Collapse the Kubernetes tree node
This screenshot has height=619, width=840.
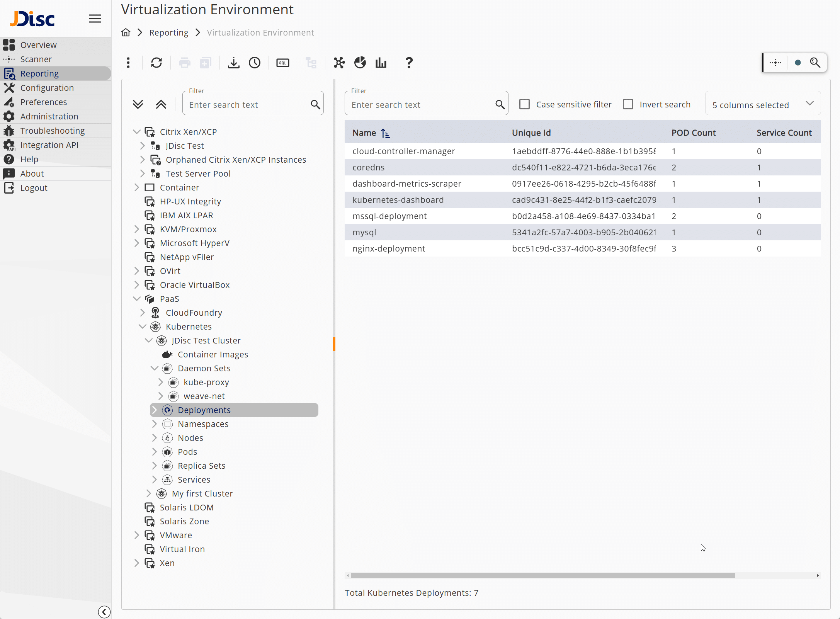point(142,327)
